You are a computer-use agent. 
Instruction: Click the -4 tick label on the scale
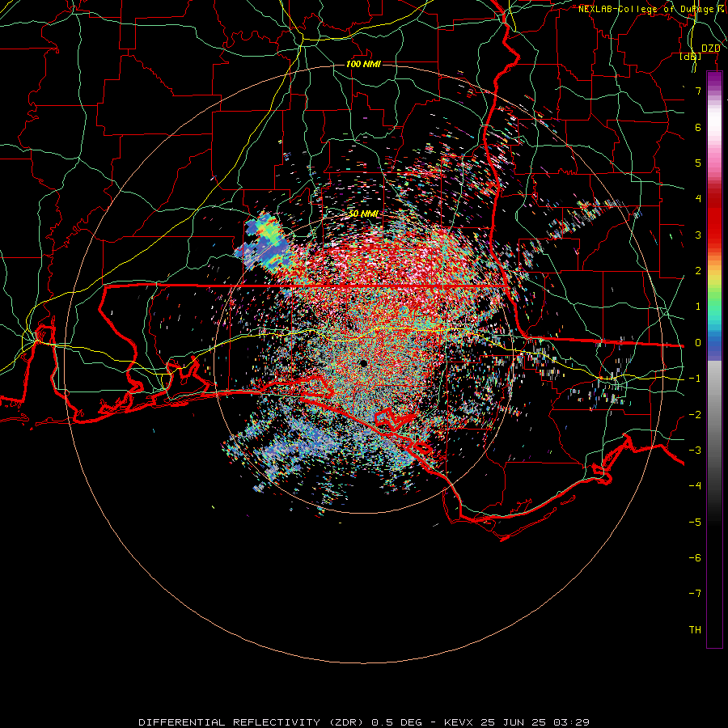tap(695, 486)
